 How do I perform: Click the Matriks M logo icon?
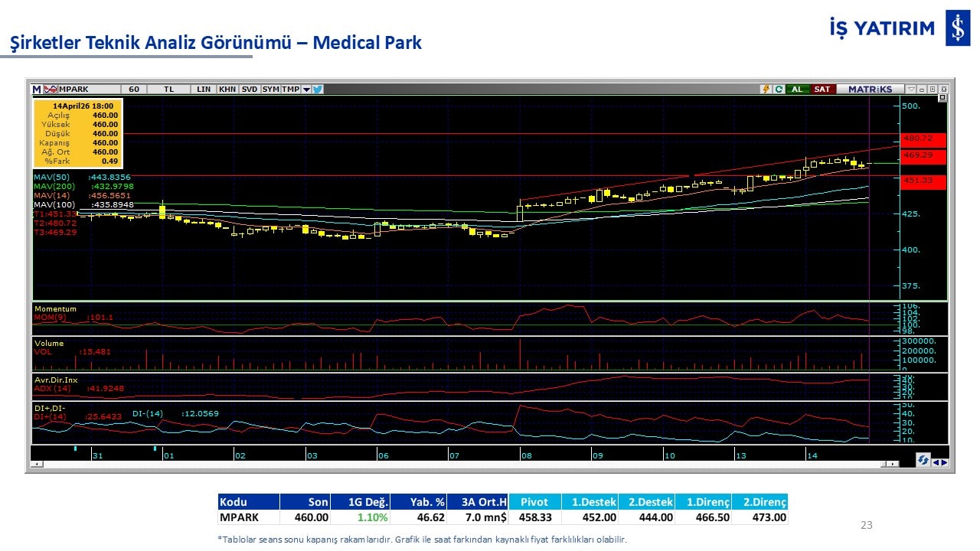tap(36, 90)
